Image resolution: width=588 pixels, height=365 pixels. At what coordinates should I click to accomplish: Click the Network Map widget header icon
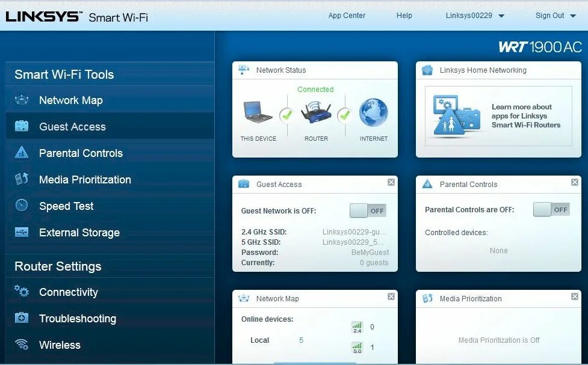coord(244,298)
